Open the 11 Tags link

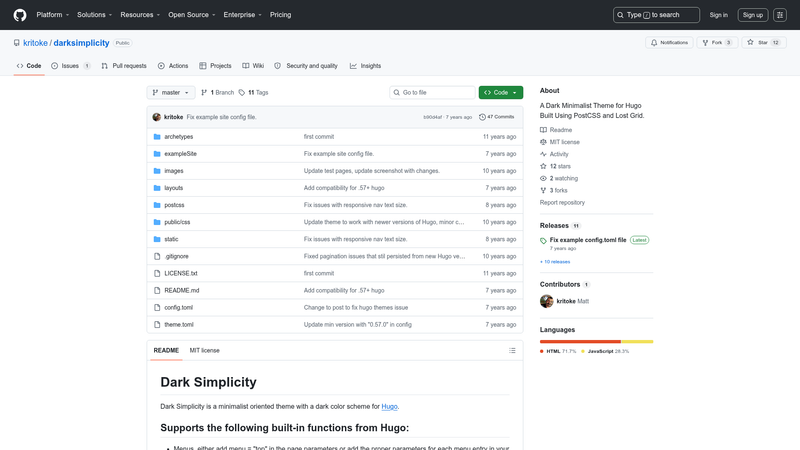(254, 92)
